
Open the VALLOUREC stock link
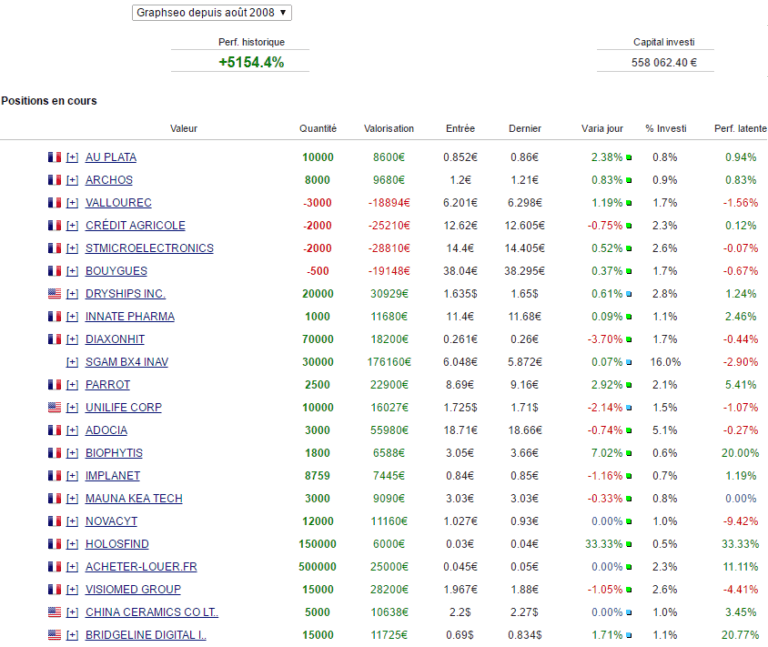[x=118, y=203]
